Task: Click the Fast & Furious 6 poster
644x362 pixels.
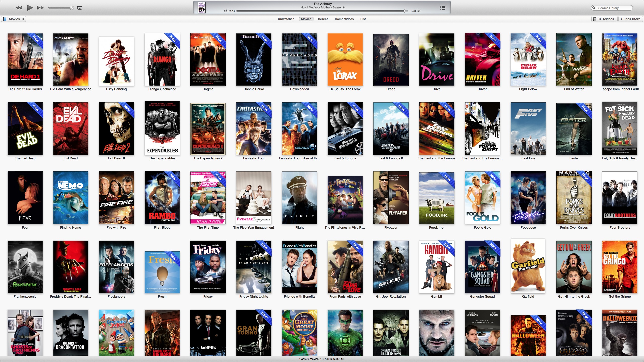Action: tap(391, 129)
